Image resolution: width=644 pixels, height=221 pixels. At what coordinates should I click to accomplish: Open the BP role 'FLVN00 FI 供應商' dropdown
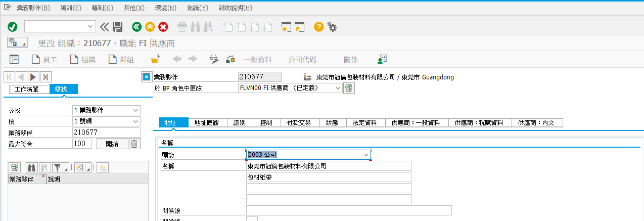point(338,88)
